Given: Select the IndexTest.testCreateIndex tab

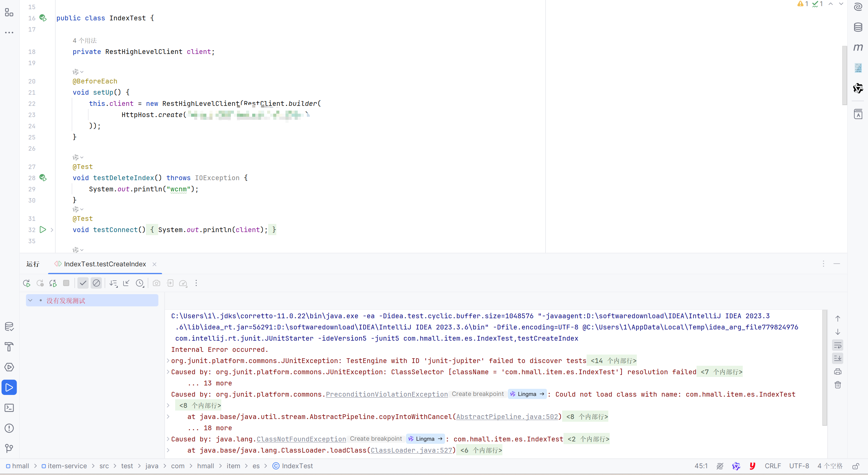Looking at the screenshot, I should coord(105,264).
